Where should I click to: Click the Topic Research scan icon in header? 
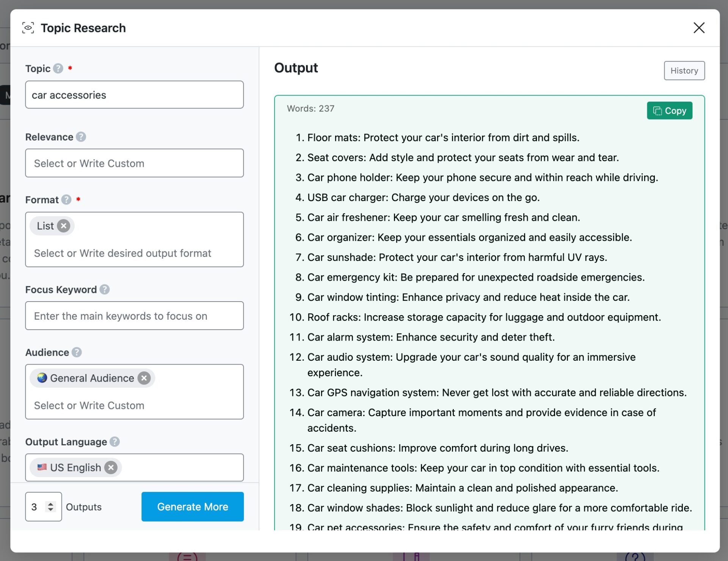28,28
